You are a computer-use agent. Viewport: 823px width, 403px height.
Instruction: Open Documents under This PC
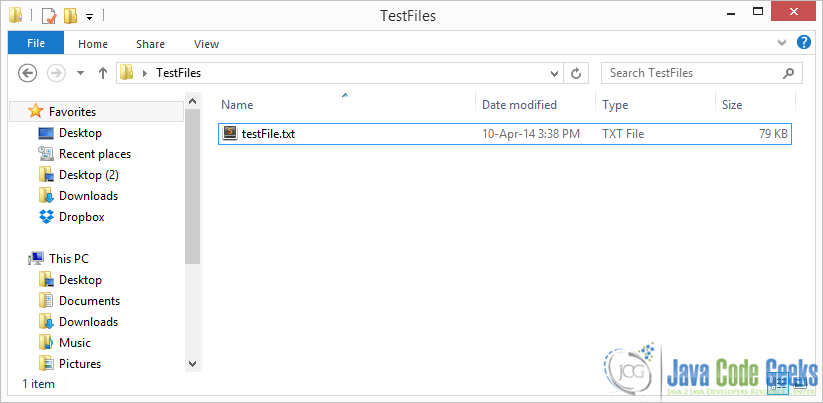click(89, 301)
